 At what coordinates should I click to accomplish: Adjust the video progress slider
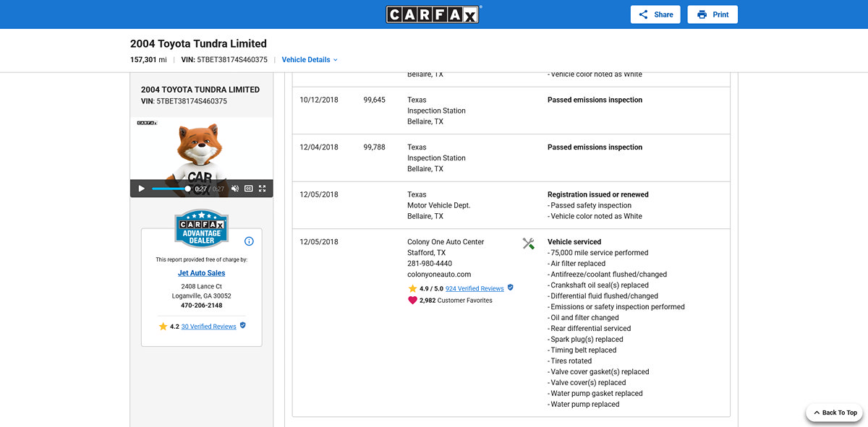171,189
